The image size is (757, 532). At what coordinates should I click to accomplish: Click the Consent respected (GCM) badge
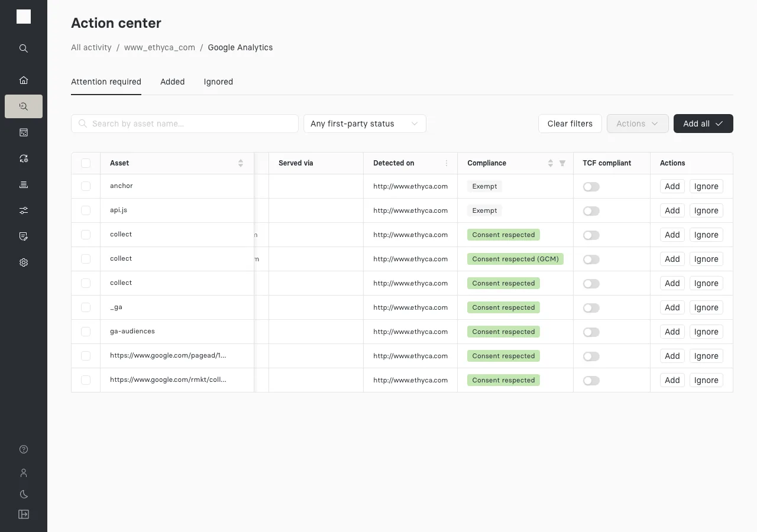point(515,259)
